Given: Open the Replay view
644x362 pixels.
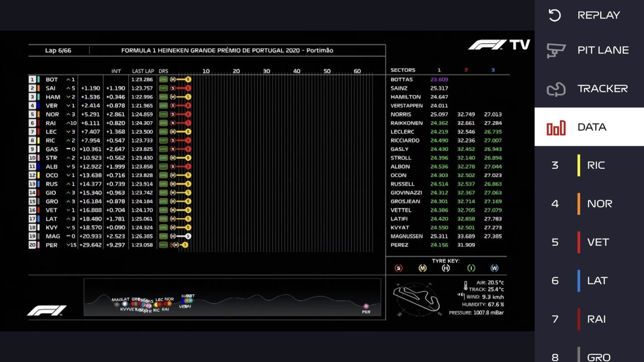Looking at the screenshot, I should pos(589,15).
